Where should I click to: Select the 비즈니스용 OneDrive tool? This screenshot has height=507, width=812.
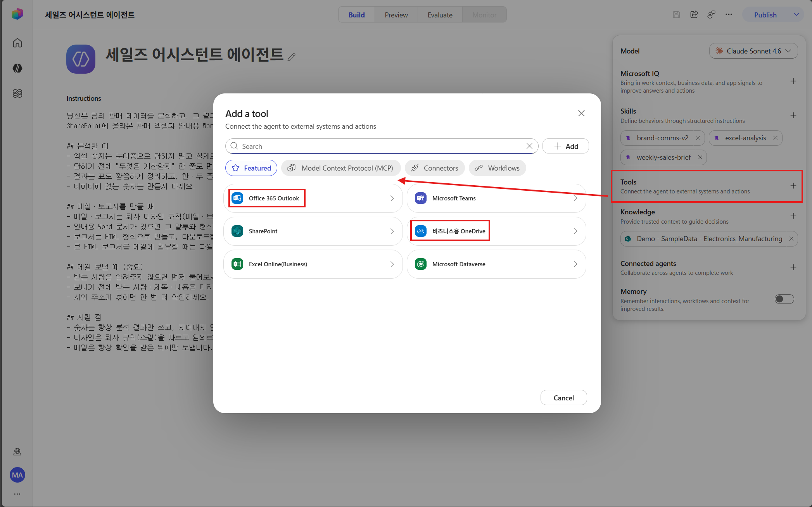[x=496, y=231]
